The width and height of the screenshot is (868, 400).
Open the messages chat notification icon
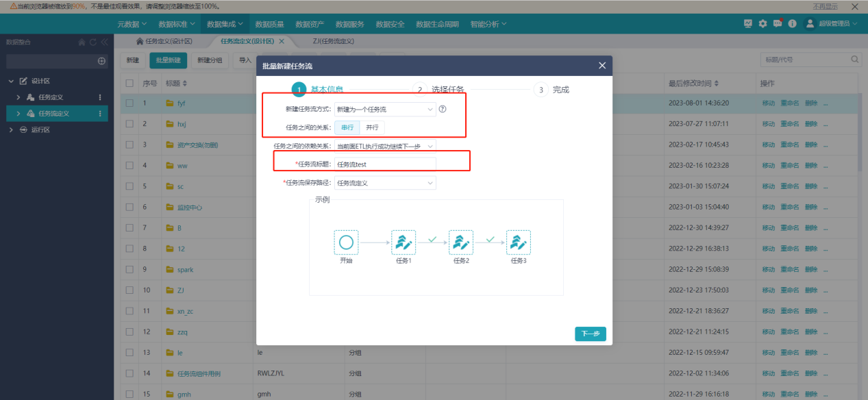coord(778,23)
